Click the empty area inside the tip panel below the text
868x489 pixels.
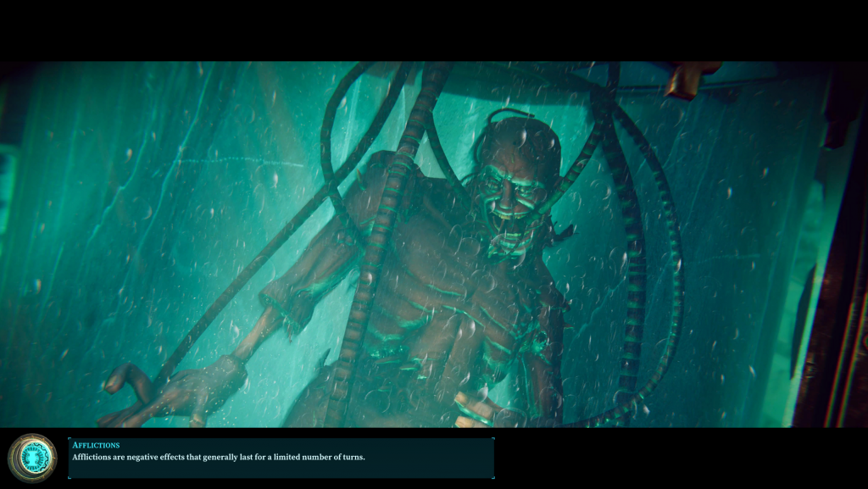pos(280,470)
